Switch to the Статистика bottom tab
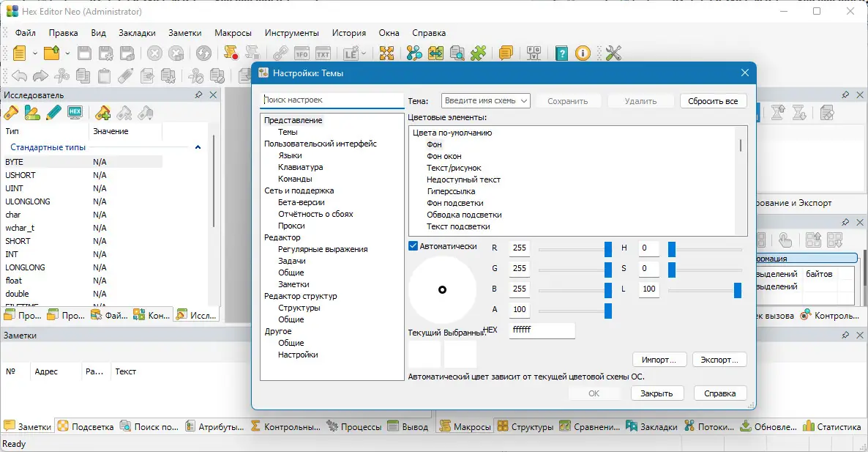Viewport: 868px width, 452px height. click(x=832, y=426)
